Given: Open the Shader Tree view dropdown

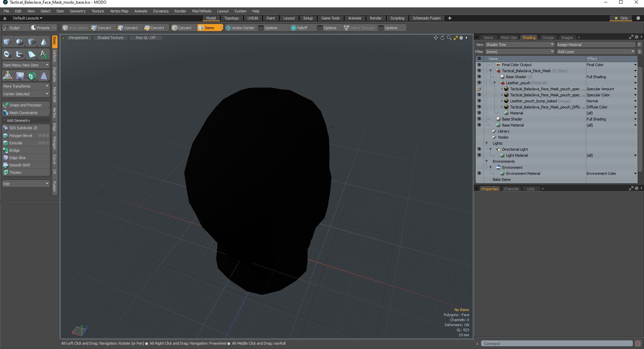Looking at the screenshot, I should pos(520,45).
